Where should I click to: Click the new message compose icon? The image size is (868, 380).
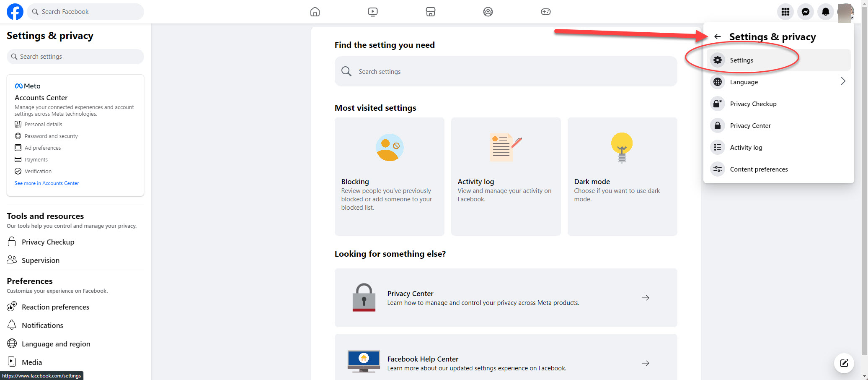click(844, 363)
